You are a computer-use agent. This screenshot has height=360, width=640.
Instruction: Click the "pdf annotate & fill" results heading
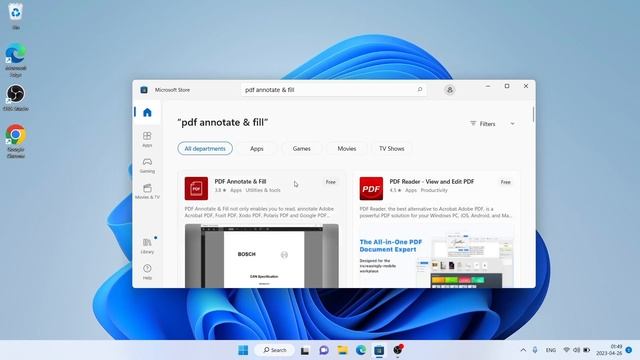pyautogui.click(x=223, y=122)
